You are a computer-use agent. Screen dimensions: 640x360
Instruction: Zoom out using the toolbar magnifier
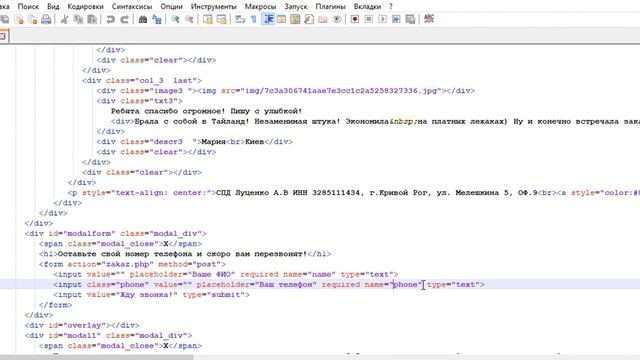point(189,19)
